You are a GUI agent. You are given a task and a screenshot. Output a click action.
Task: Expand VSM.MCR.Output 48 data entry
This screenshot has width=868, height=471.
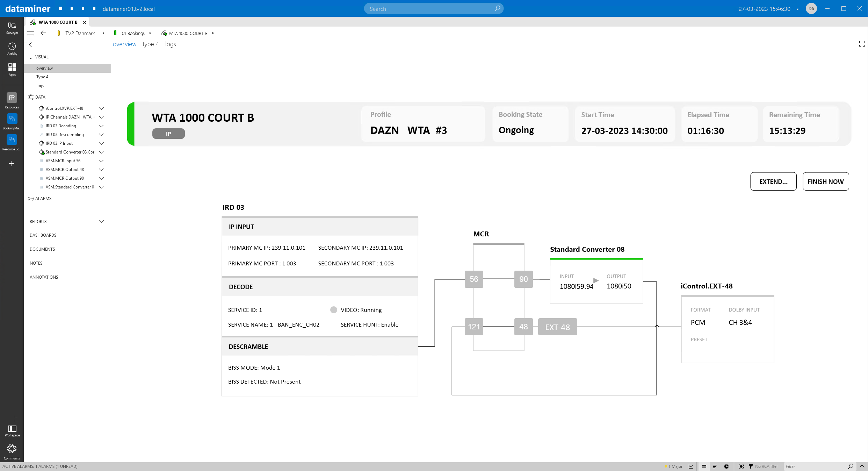[101, 170]
